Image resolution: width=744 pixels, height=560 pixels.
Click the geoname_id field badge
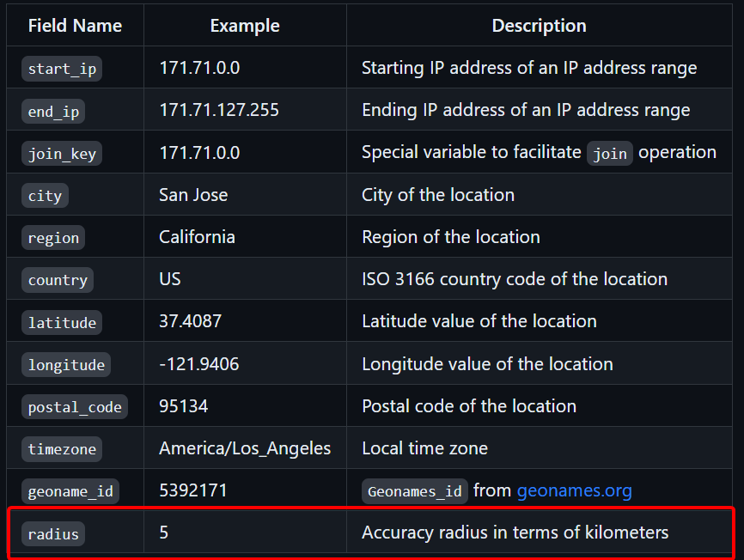(x=70, y=490)
